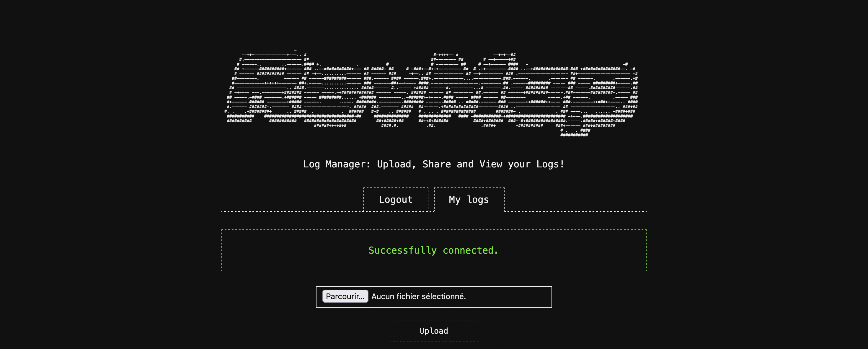Click the ASCII art logo banner
The image size is (868, 349).
coord(431,93)
